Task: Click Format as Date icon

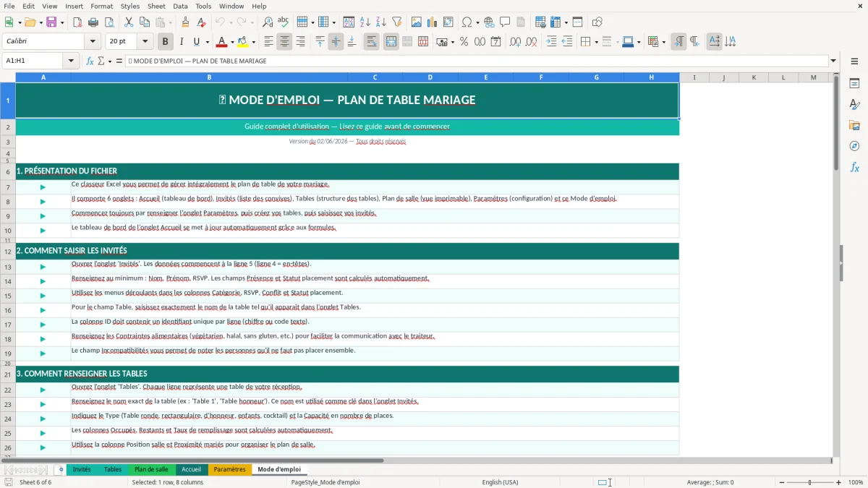Action: (495, 42)
